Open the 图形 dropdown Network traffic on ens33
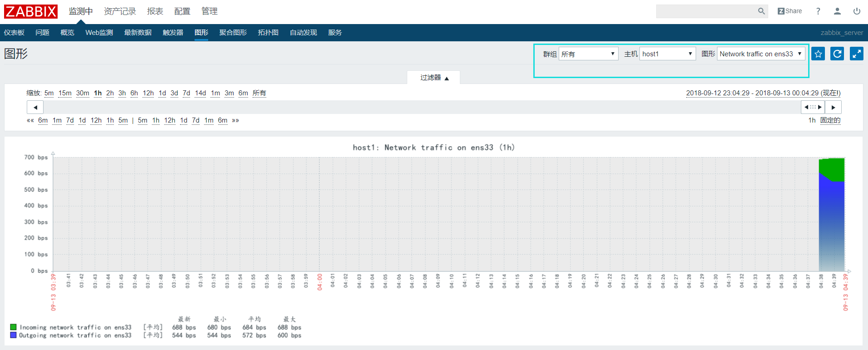 click(x=761, y=54)
